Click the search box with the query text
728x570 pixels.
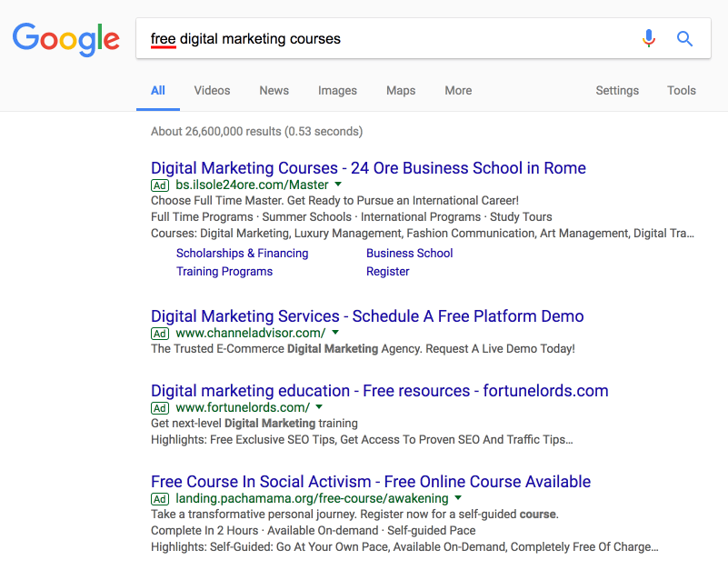click(391, 39)
